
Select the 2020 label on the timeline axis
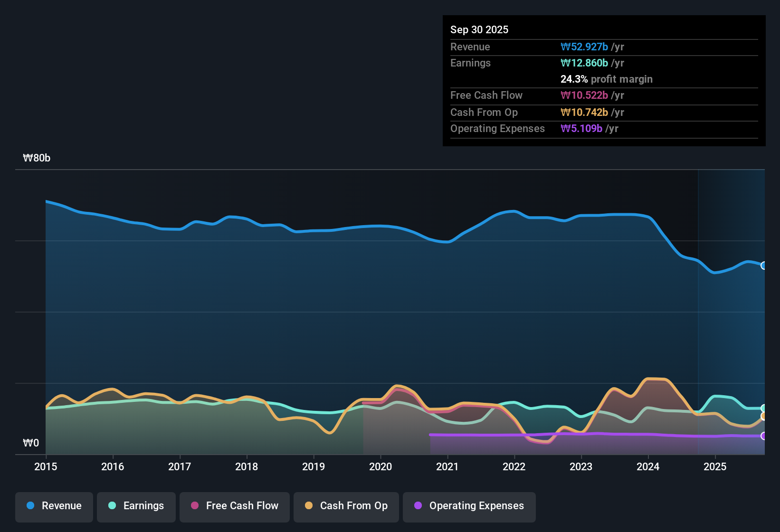(x=380, y=467)
